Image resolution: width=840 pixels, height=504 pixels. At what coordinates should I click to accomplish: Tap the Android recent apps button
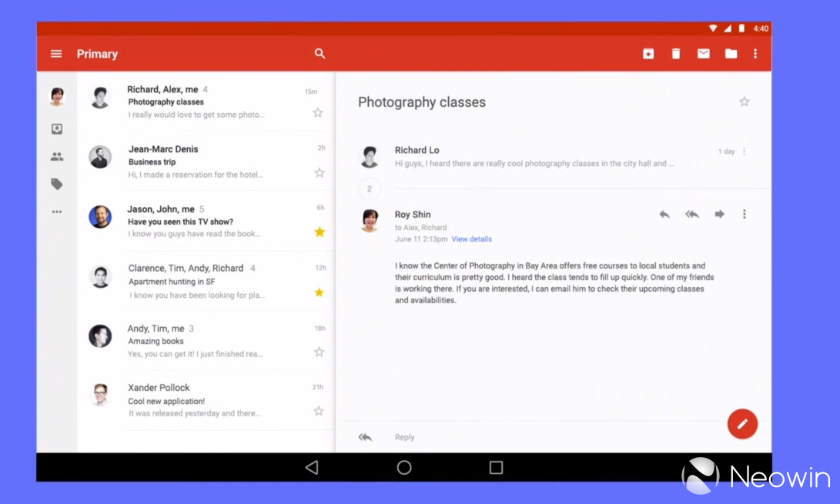[x=496, y=468]
